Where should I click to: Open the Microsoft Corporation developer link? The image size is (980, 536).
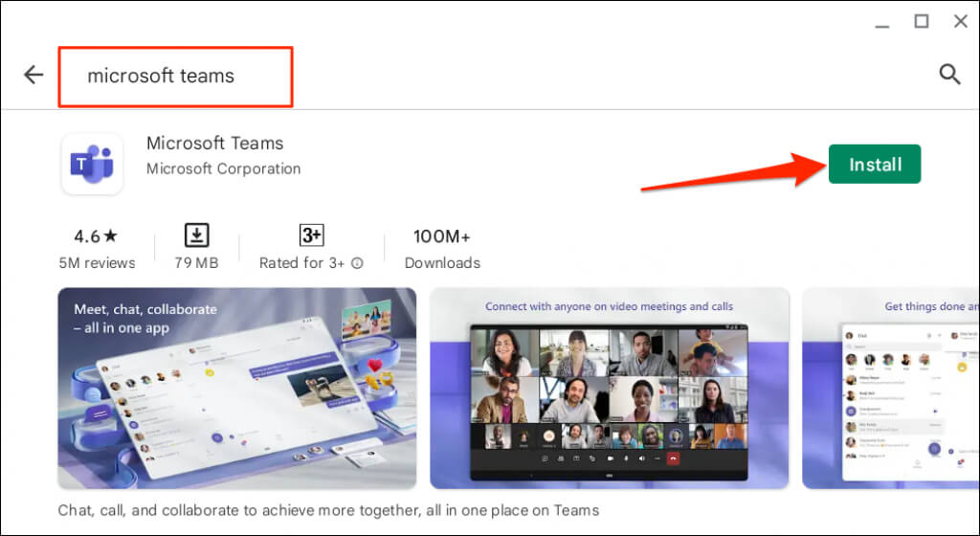223,168
